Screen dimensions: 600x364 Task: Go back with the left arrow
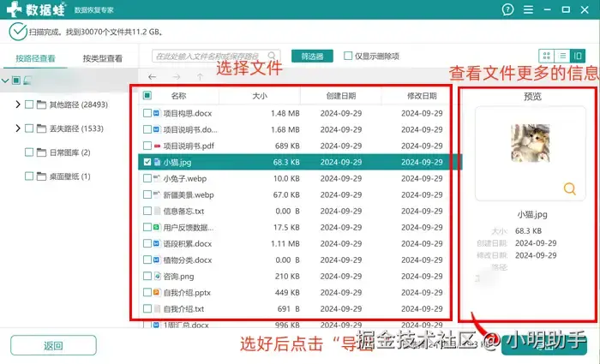tap(153, 77)
